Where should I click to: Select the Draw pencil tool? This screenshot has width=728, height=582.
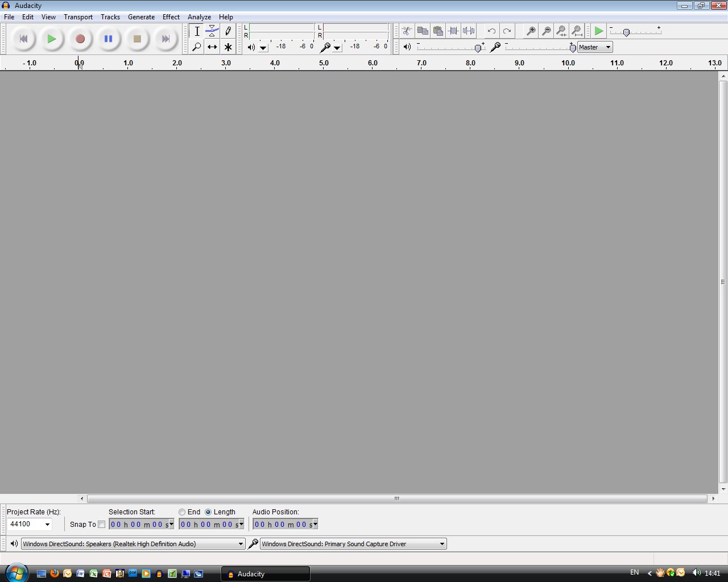(x=228, y=31)
